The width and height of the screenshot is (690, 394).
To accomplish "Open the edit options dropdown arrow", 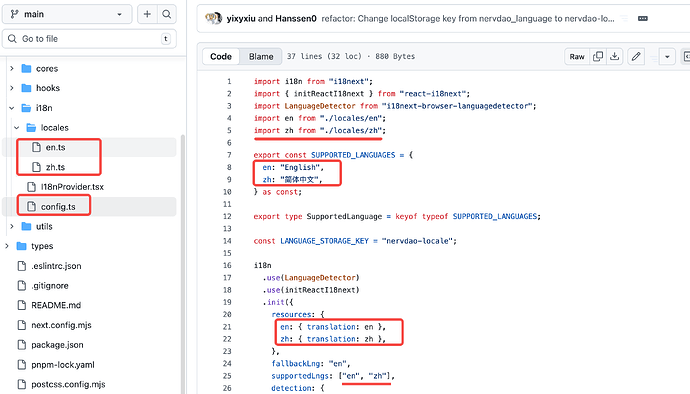I will pos(667,56).
